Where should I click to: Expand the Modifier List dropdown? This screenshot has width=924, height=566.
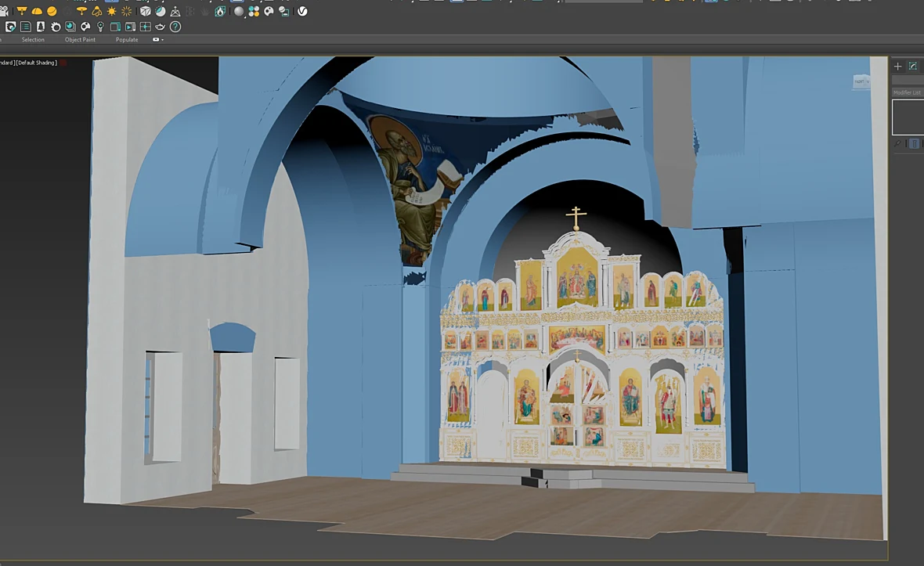tap(908, 92)
